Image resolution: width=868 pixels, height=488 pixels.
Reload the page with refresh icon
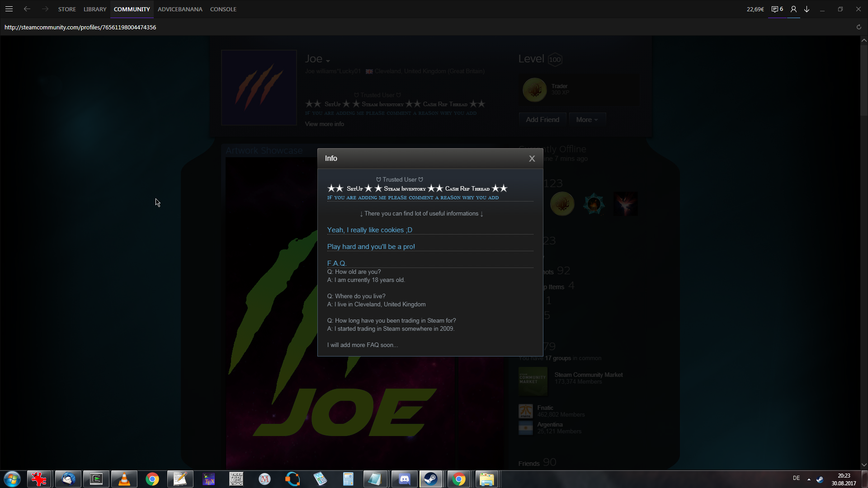[x=859, y=27]
